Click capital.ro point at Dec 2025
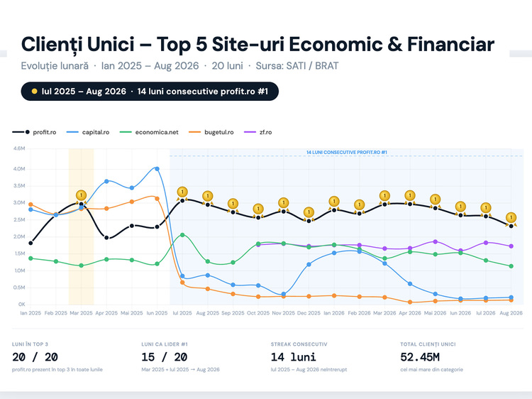This screenshot has width=532, height=399. pyautogui.click(x=309, y=265)
